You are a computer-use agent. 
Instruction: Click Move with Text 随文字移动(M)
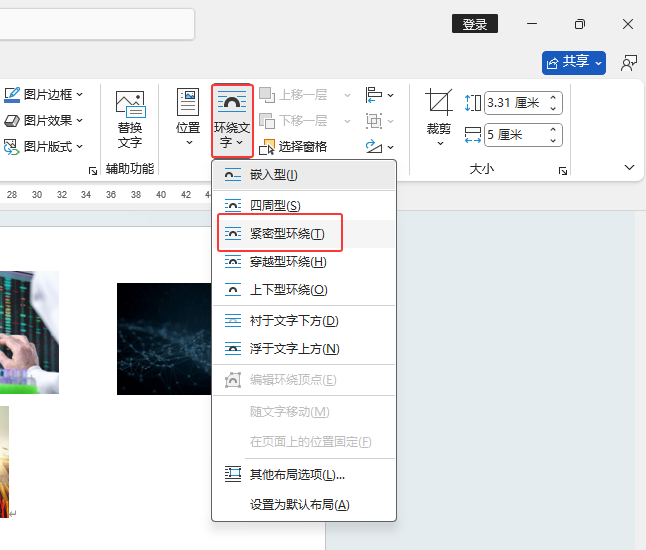(x=304, y=411)
